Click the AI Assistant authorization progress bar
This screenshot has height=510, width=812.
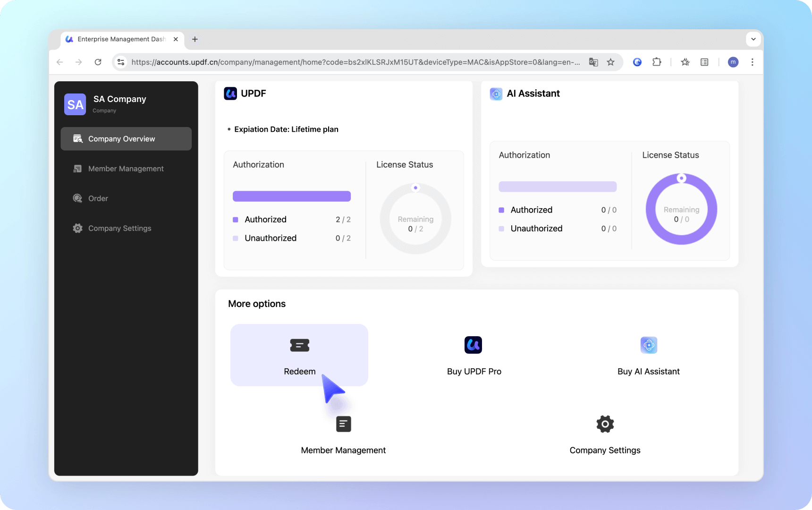(x=558, y=187)
